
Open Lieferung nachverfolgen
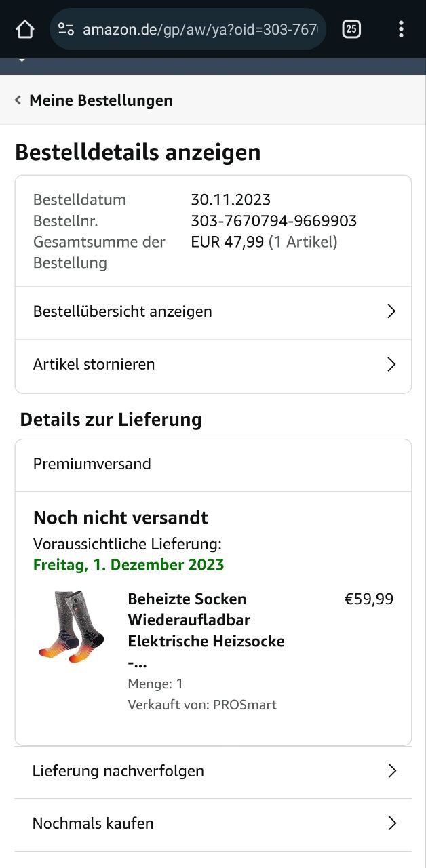118,771
